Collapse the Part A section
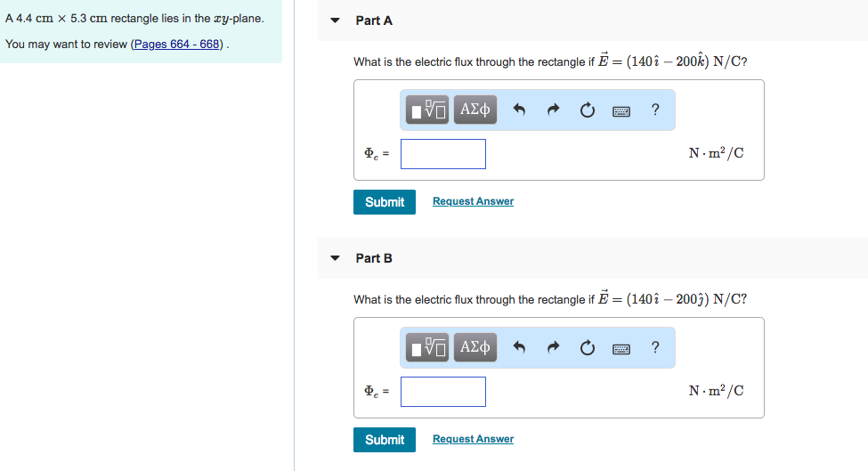 click(x=335, y=20)
